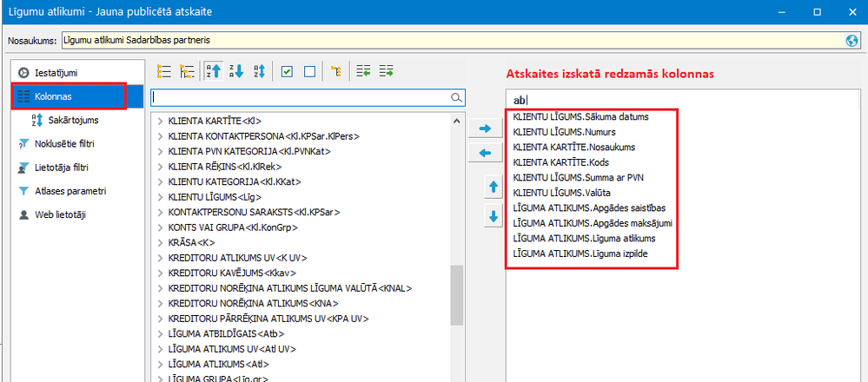This screenshot has height=382, width=868.
Task: Select KLIENTU LĪGUMS.Sākuma datums column
Action: click(580, 117)
